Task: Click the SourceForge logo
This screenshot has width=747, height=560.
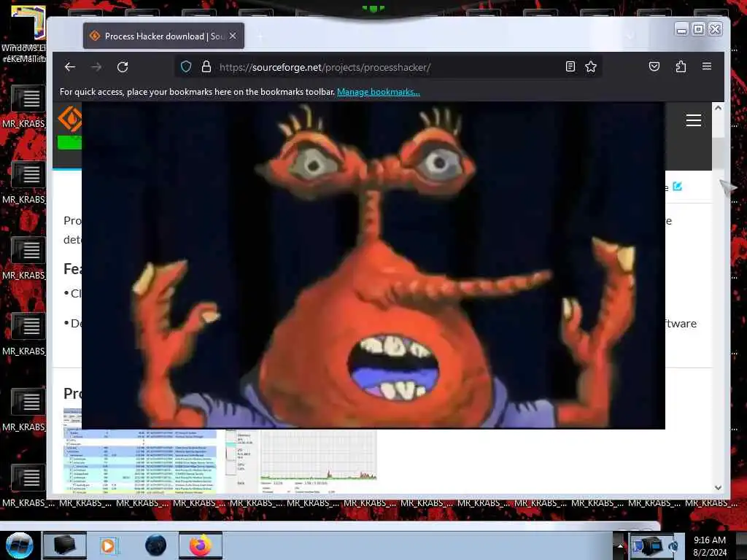Action: click(69, 119)
